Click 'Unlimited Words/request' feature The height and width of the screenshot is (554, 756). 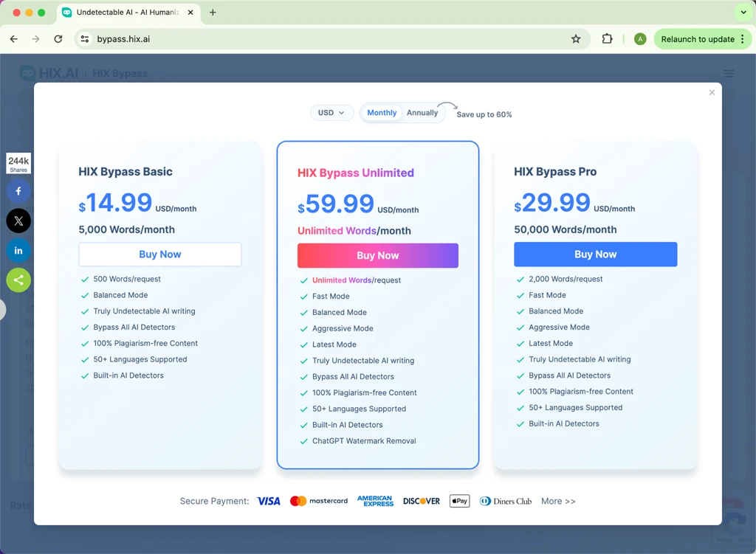point(357,280)
